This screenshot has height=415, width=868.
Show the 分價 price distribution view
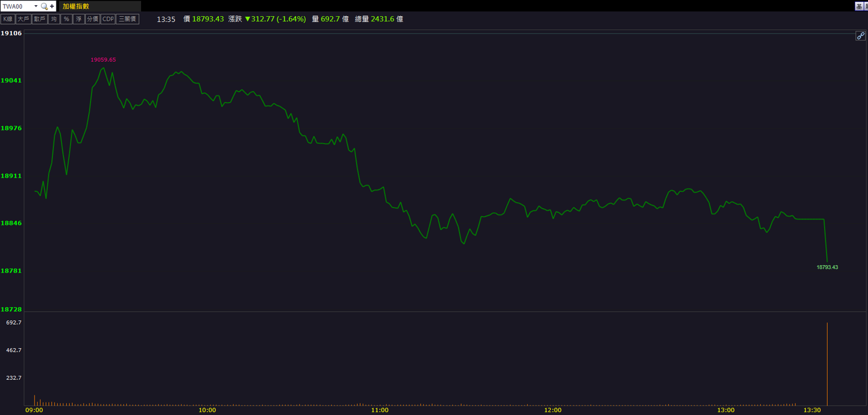pos(93,19)
